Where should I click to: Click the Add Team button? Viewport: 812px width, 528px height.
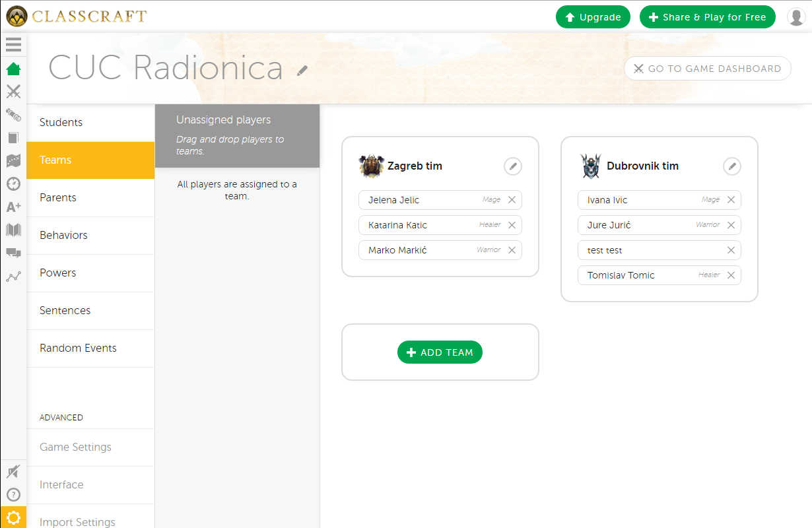[x=440, y=352]
